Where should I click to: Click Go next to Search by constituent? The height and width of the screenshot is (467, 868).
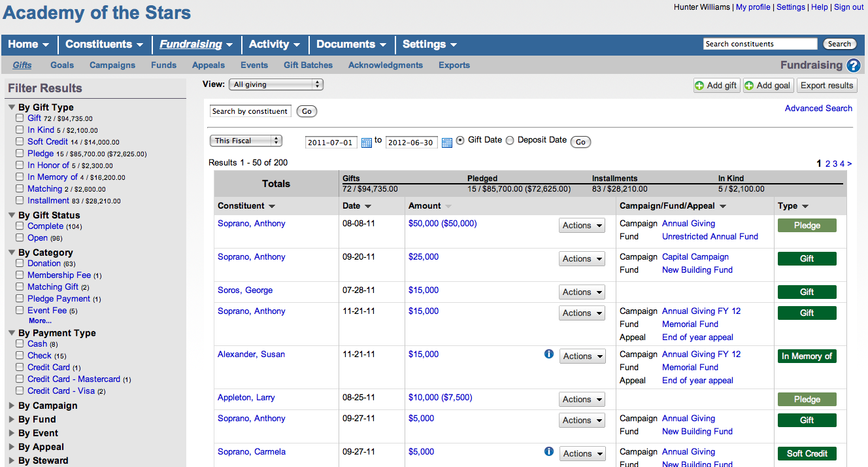pyautogui.click(x=307, y=112)
